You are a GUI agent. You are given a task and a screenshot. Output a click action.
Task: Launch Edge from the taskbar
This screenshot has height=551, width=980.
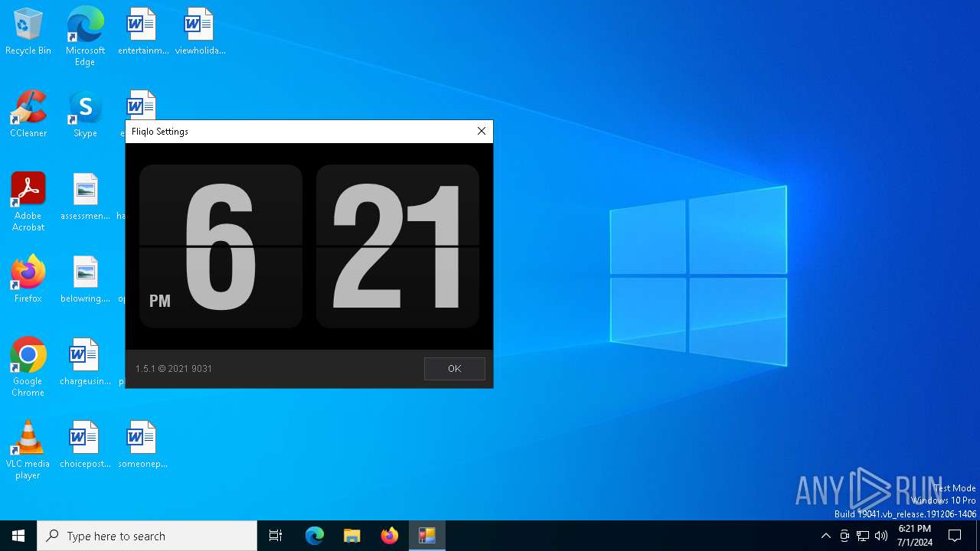pos(315,536)
